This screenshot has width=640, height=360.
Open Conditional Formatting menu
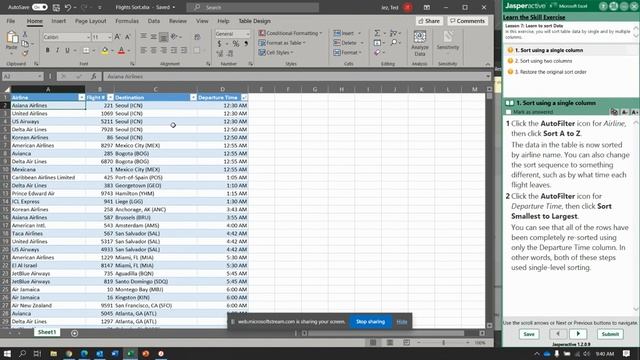pos(290,33)
